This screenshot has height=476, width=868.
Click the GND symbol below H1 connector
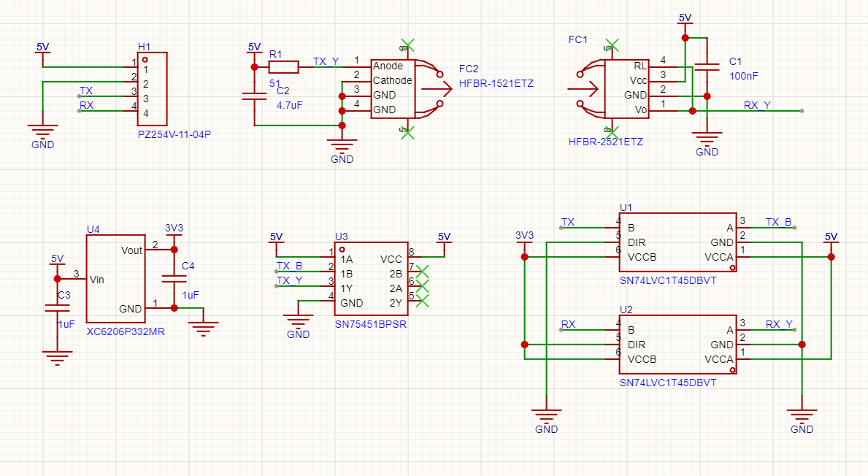(x=43, y=130)
